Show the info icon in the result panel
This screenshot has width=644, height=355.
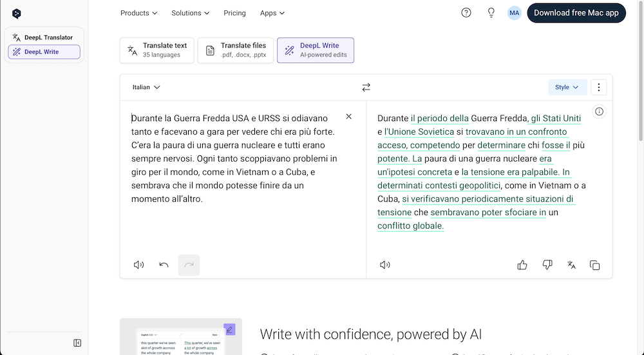[x=599, y=111]
